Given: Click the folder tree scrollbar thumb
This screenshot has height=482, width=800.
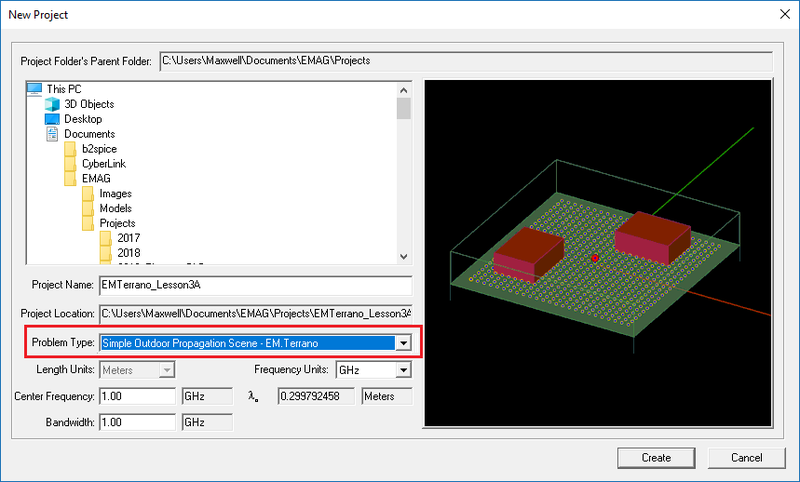Looking at the screenshot, I should coord(404,108).
